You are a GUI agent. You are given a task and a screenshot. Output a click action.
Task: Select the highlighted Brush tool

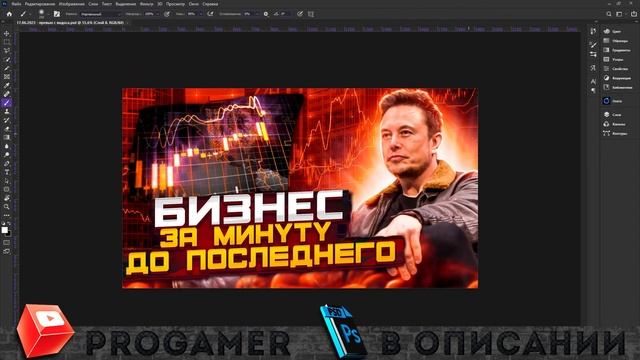7,103
